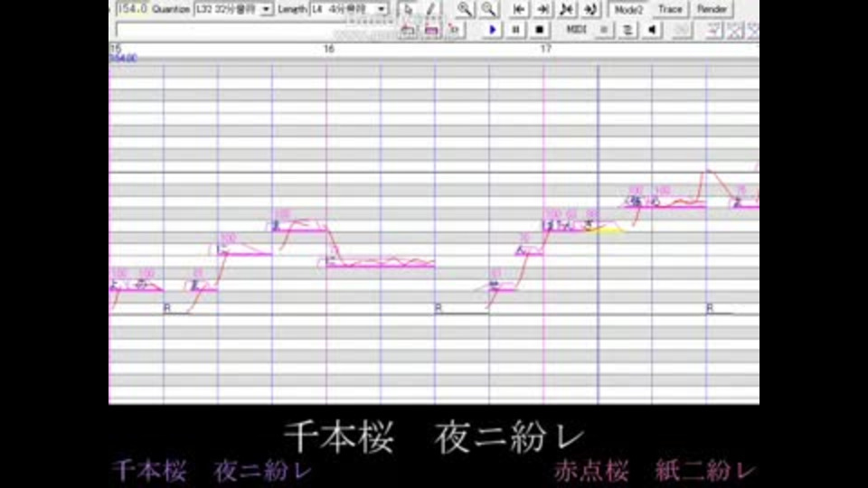Viewport: 868px width, 488px height.
Task: Click the speaker volume icon
Action: (652, 30)
